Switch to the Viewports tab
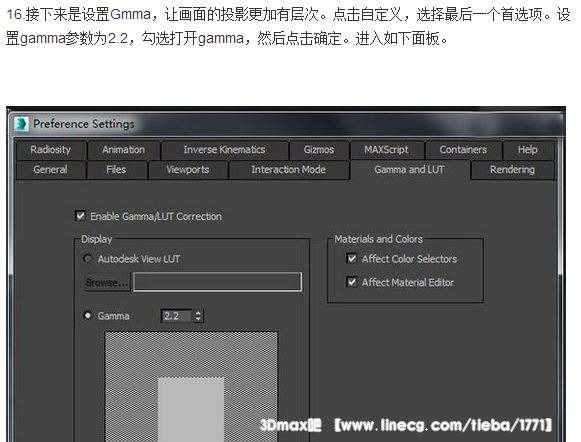 (188, 170)
